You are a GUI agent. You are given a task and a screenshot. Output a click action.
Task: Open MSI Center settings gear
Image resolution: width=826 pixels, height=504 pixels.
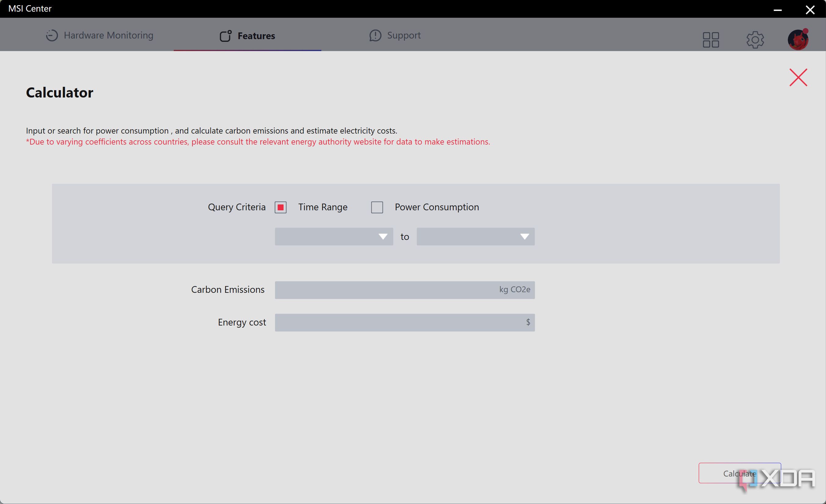point(755,40)
